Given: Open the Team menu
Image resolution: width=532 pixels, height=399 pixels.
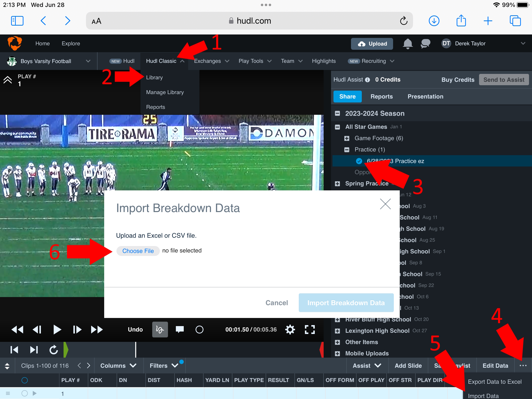Looking at the screenshot, I should click(292, 61).
